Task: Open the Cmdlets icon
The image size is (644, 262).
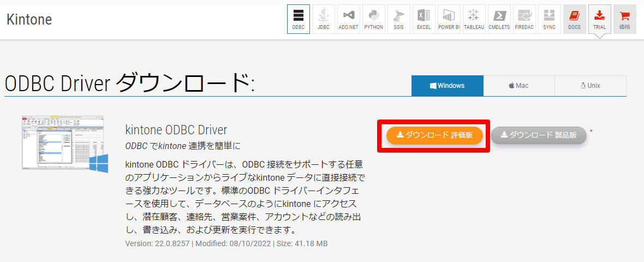Action: click(499, 19)
